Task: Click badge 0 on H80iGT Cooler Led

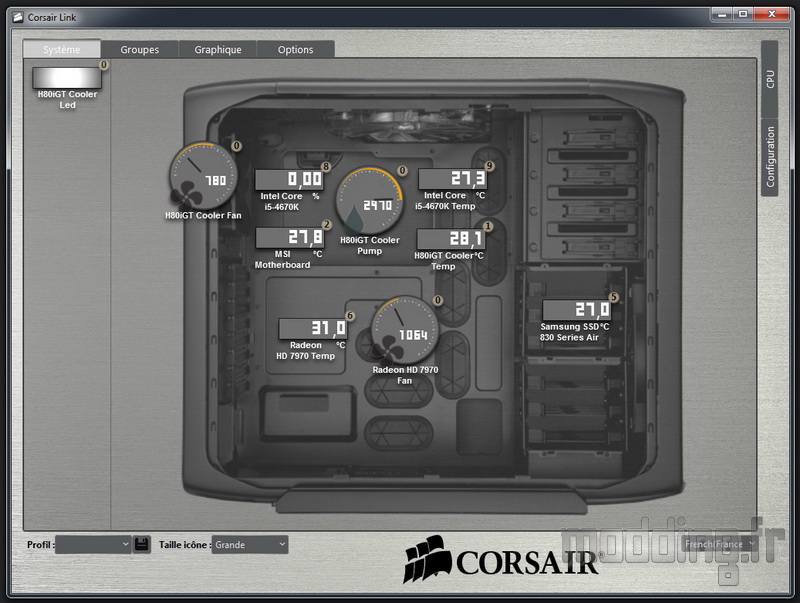Action: (x=104, y=65)
